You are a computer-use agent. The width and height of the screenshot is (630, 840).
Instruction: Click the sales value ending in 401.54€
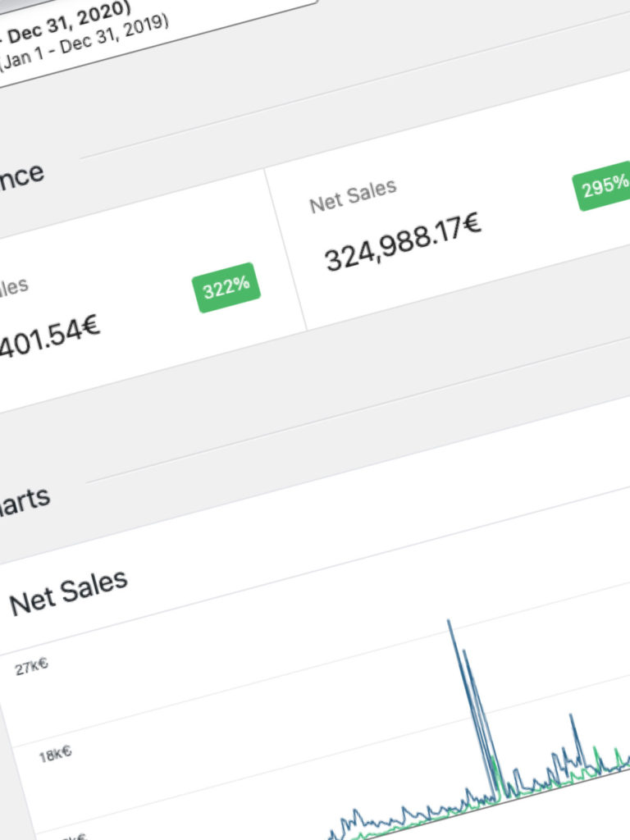pyautogui.click(x=49, y=337)
